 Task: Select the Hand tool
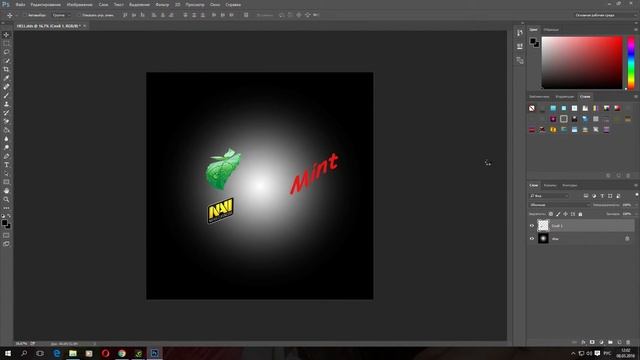click(x=6, y=191)
